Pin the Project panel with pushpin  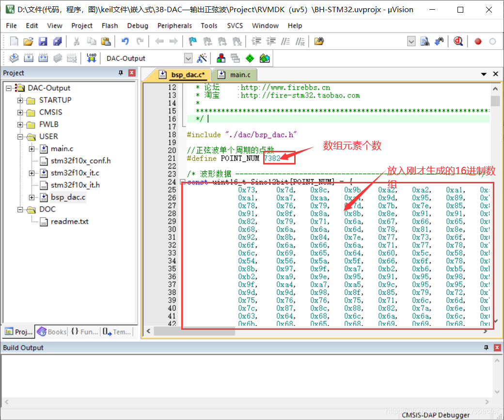[121, 73]
